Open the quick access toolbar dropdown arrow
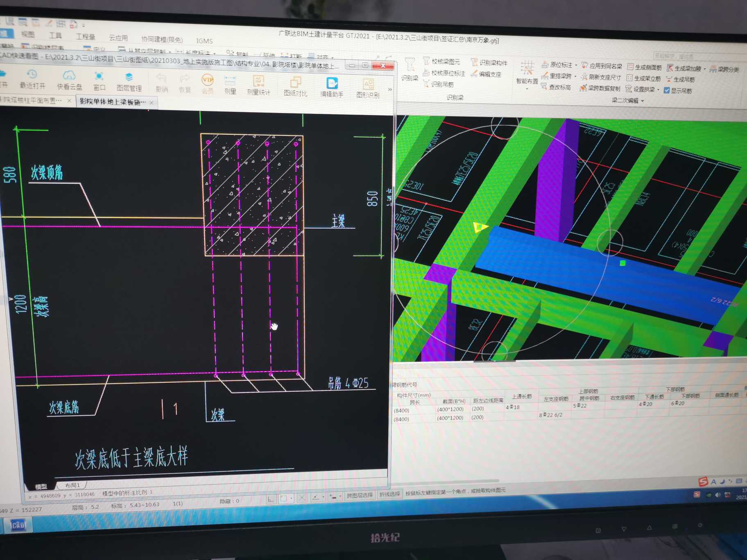This screenshot has width=747, height=560. click(84, 25)
